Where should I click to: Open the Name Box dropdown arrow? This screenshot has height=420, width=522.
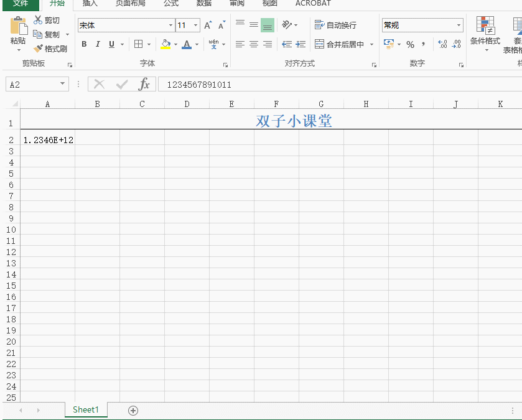point(63,85)
